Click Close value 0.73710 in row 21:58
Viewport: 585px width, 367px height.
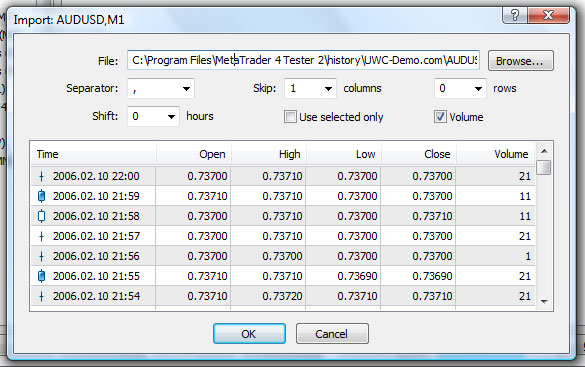[x=432, y=216]
